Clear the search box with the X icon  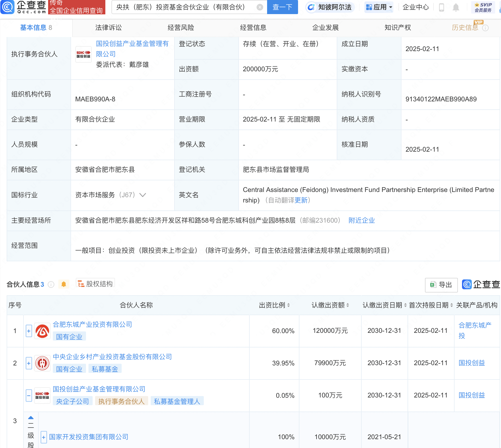(260, 7)
